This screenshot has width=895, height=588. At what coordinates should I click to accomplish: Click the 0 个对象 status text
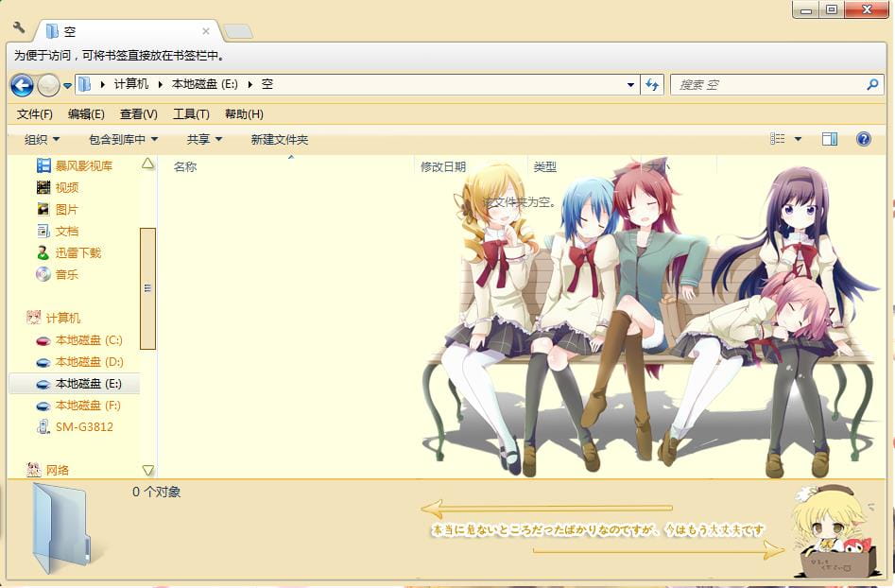[156, 493]
